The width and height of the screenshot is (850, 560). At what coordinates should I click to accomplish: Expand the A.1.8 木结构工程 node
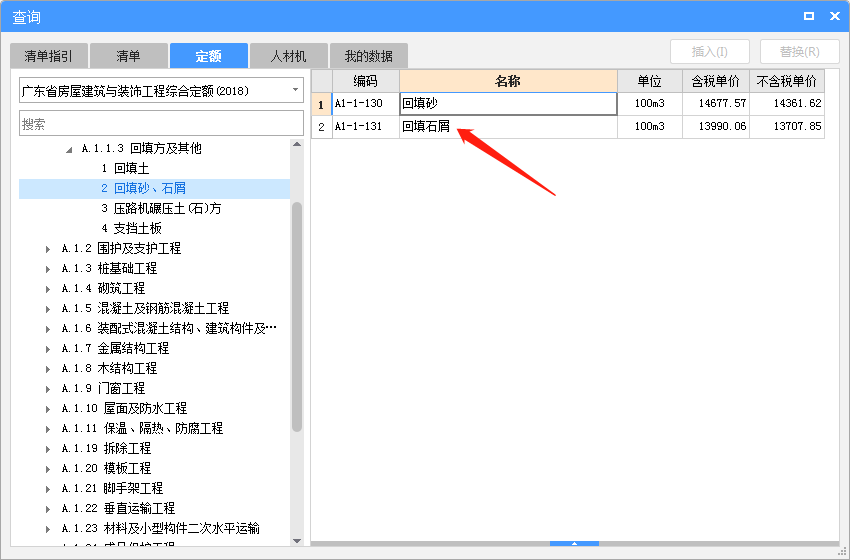point(48,369)
